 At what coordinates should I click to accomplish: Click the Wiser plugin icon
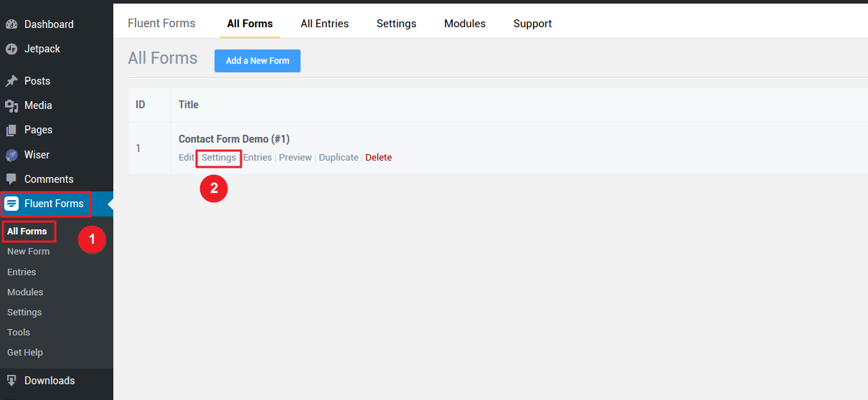pos(11,155)
